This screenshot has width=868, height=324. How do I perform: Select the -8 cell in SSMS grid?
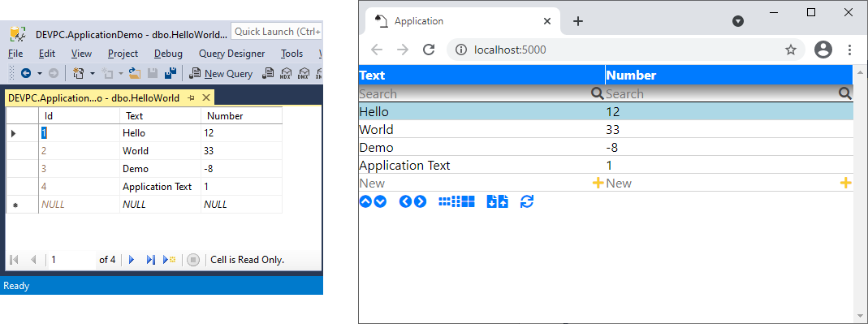tap(241, 168)
